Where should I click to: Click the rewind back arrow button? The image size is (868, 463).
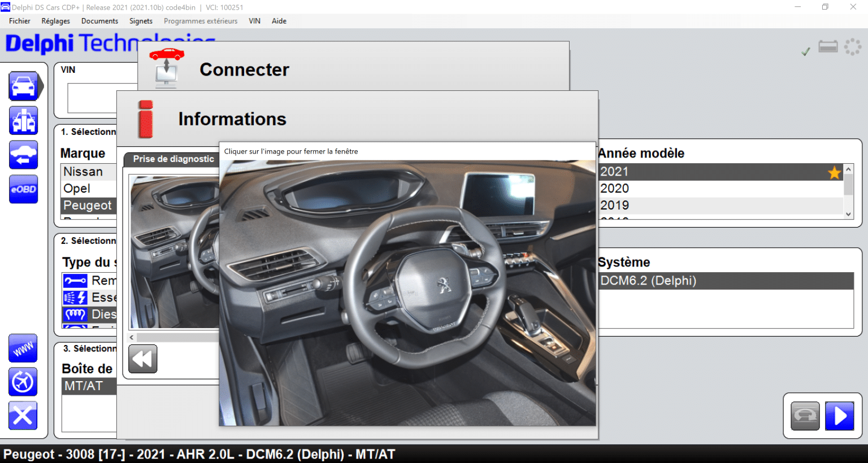(x=142, y=359)
